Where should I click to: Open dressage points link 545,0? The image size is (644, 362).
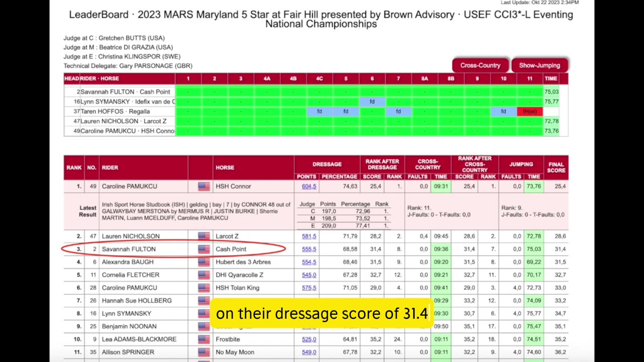309,275
